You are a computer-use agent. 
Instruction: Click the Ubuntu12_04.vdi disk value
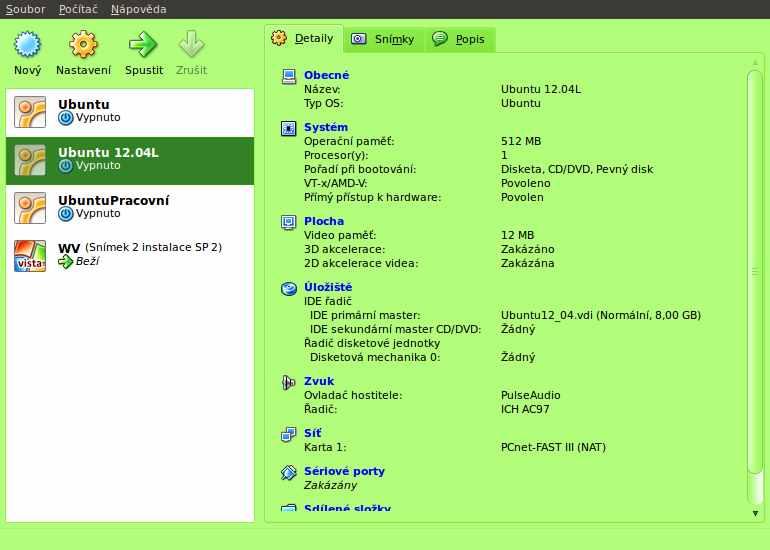click(601, 315)
